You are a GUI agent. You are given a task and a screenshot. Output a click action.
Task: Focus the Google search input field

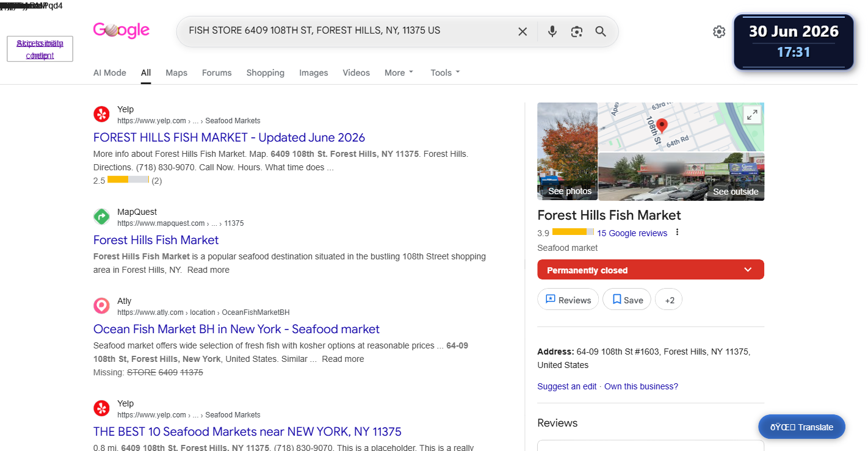(348, 31)
